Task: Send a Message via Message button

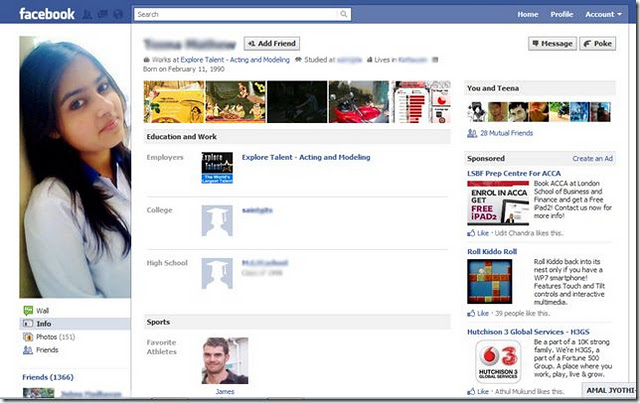Action: (552, 44)
